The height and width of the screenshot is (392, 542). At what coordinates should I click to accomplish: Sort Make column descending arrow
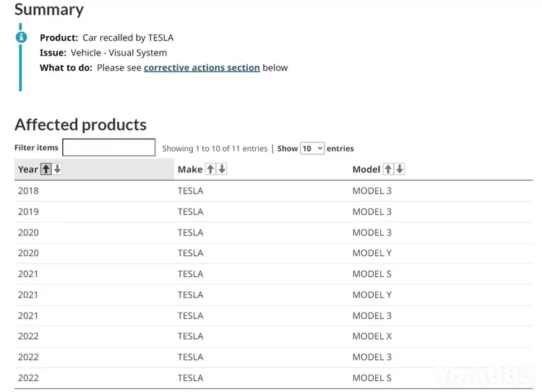[x=222, y=169]
